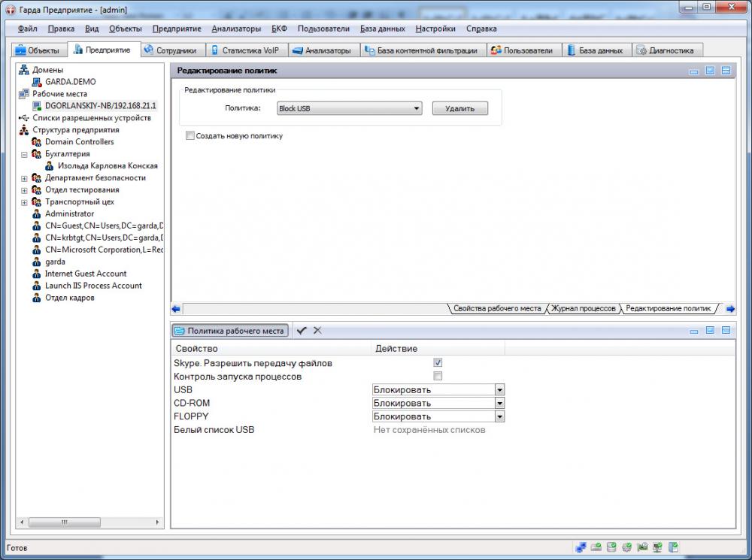Click the blue left arrow below editing panel

pos(176,309)
